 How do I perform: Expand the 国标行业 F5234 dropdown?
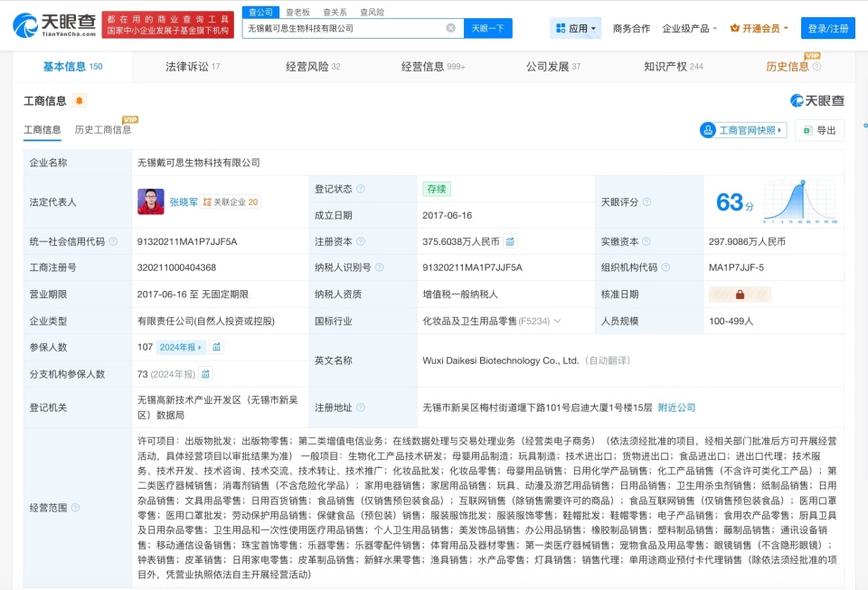[x=557, y=320]
